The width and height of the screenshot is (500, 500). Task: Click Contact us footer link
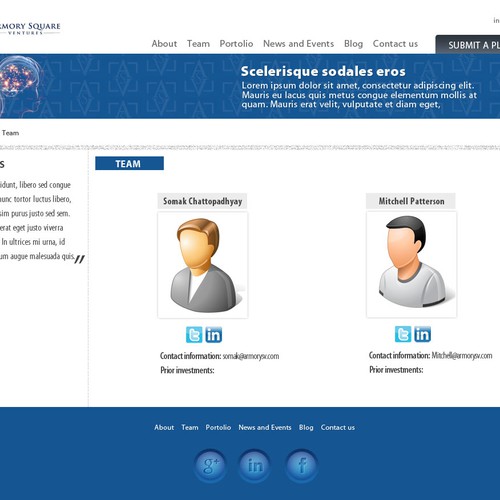point(338,427)
